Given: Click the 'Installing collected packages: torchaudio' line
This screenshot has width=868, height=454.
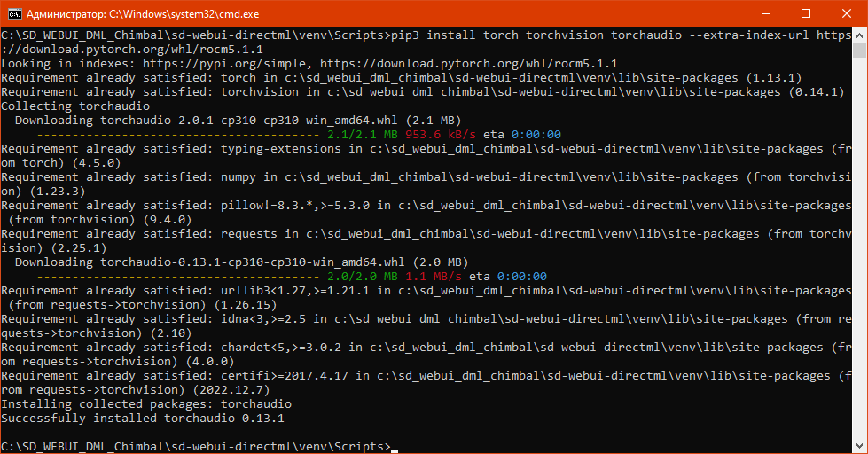Looking at the screenshot, I should click(x=146, y=404).
